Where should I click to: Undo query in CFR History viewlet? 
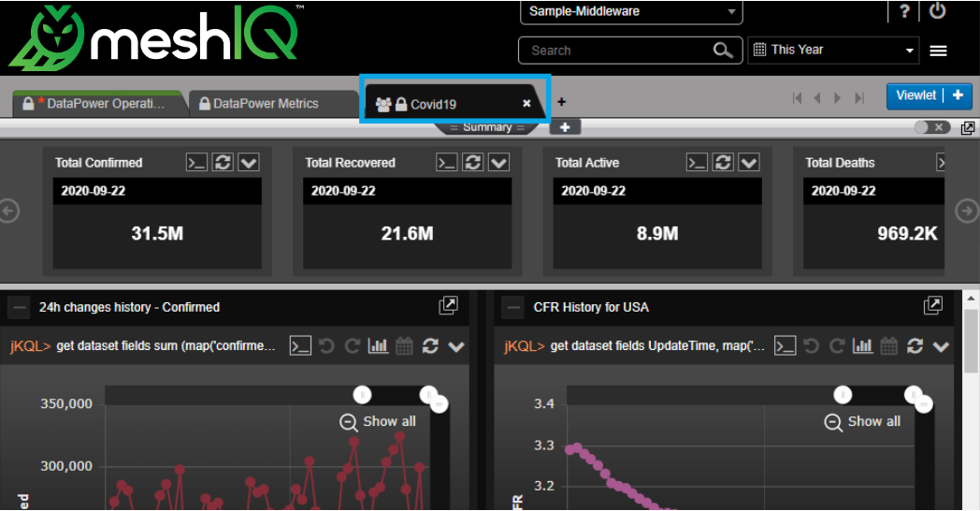click(x=812, y=346)
